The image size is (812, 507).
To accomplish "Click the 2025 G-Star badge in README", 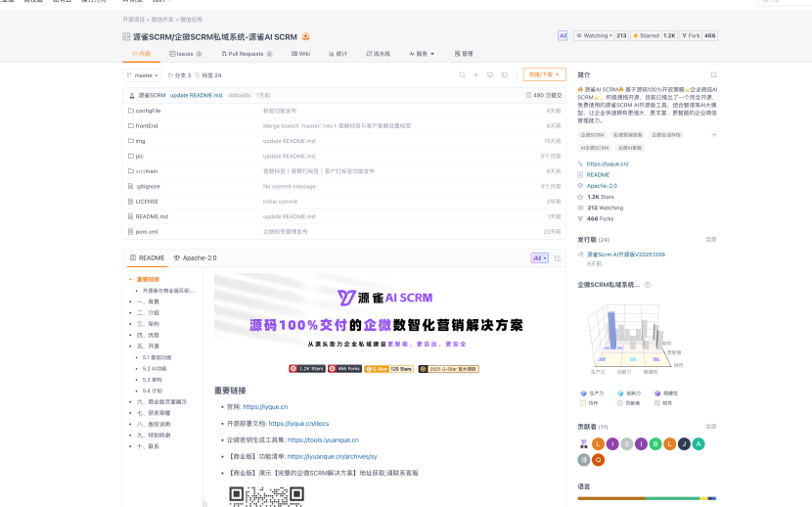I will 448,369.
